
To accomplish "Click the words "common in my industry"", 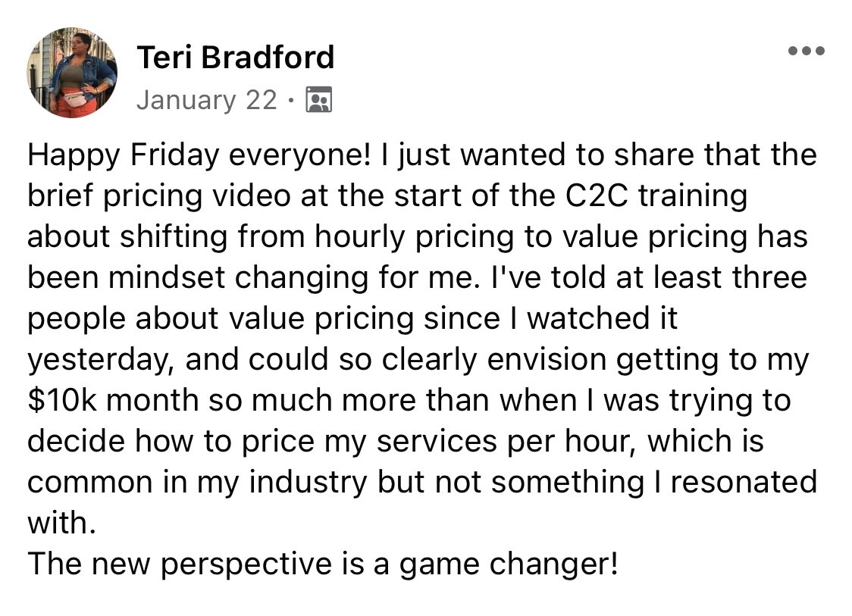I will click(x=197, y=483).
